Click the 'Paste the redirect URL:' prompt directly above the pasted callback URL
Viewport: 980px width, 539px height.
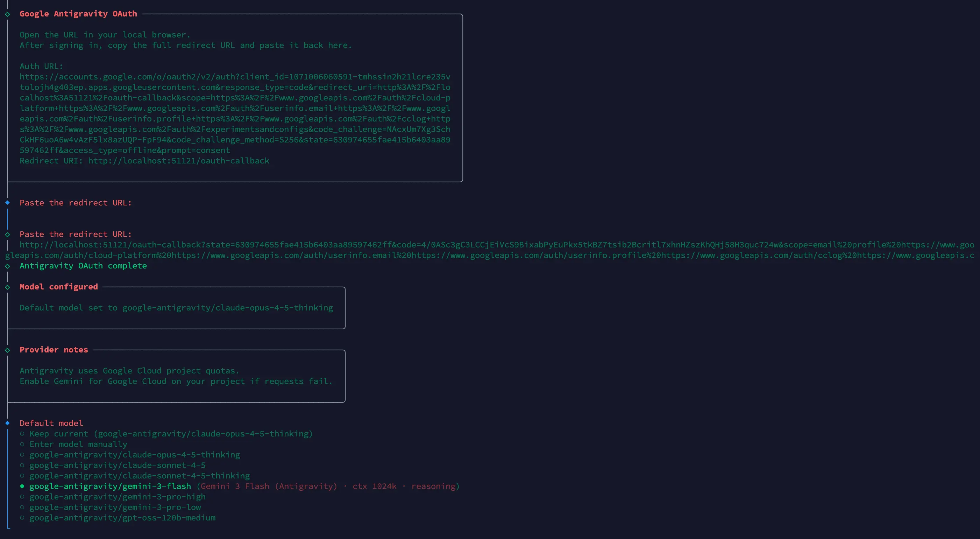pyautogui.click(x=76, y=234)
